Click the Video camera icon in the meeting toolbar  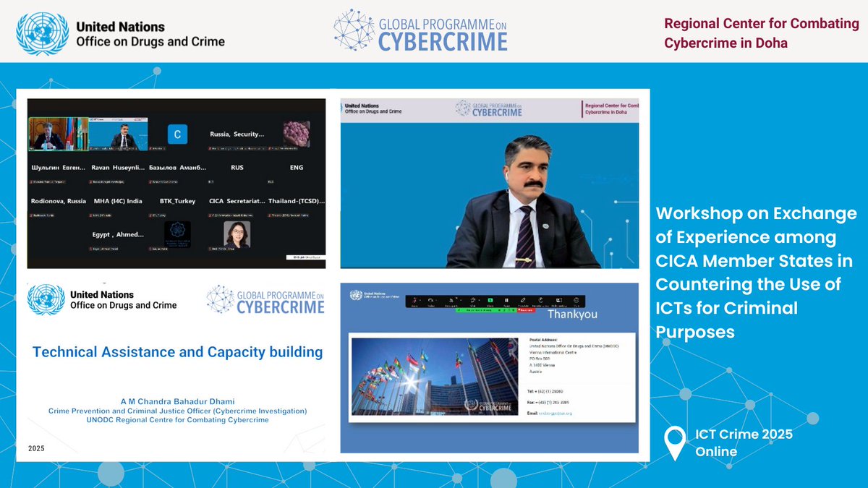click(x=430, y=300)
